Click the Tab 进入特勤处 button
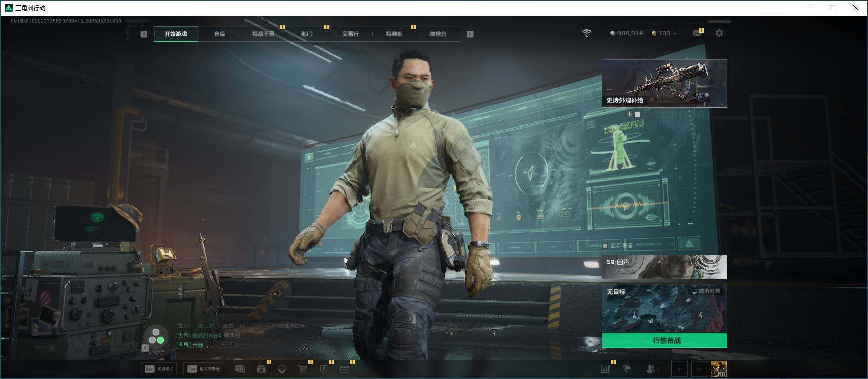868x379 pixels. coord(204,369)
